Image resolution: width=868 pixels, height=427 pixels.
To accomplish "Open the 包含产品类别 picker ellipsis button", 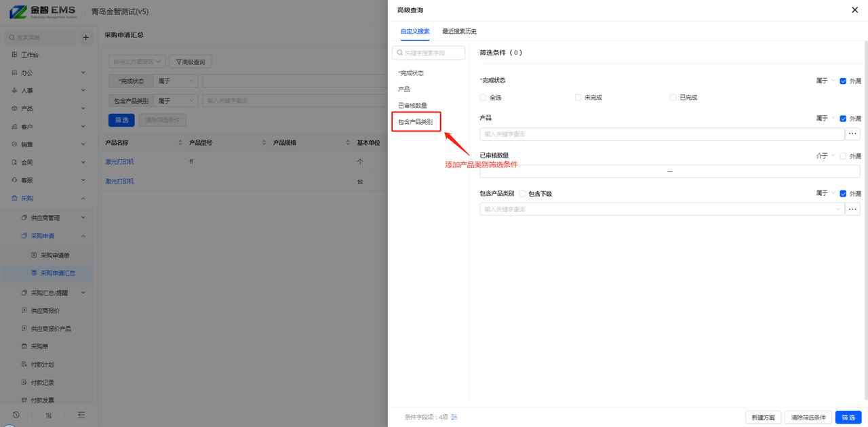I will click(x=852, y=209).
